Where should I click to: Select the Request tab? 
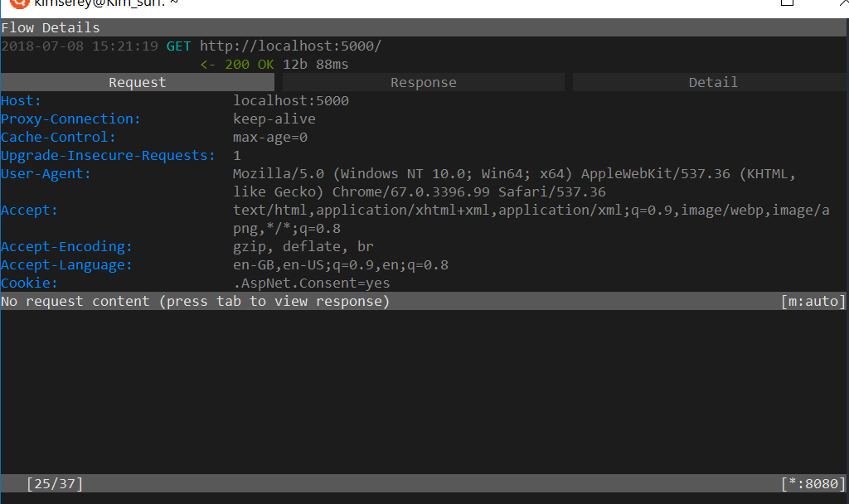pos(137,82)
